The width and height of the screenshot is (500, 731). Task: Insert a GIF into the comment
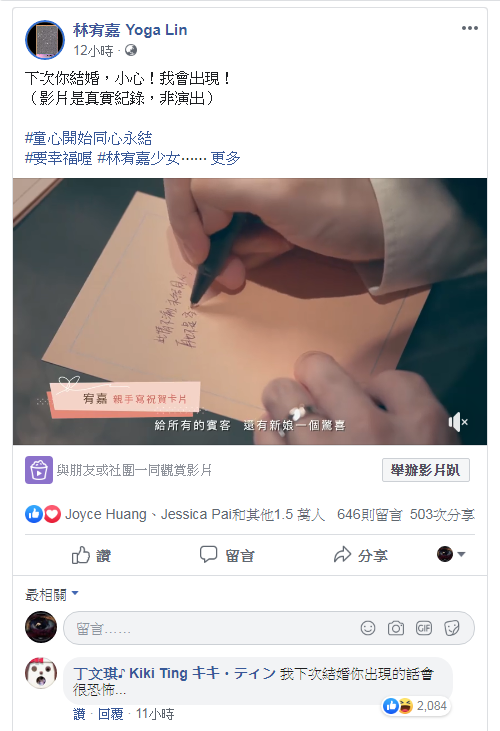tap(424, 628)
